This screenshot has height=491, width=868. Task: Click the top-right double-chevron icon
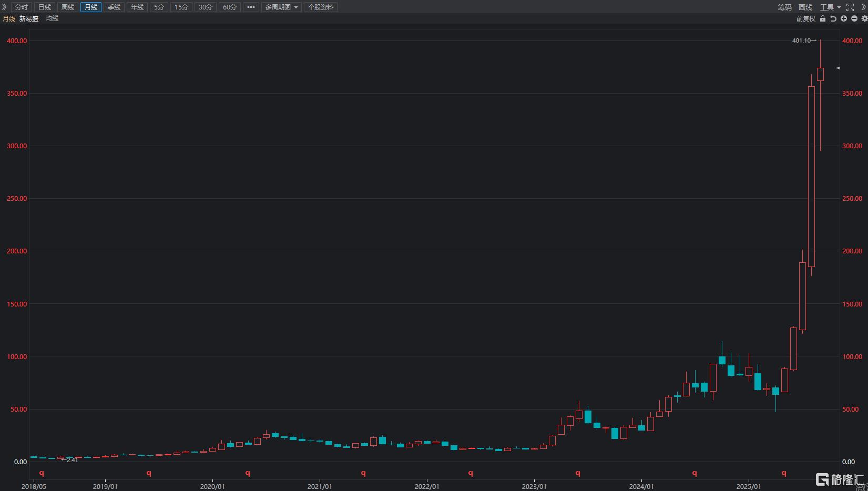click(863, 7)
